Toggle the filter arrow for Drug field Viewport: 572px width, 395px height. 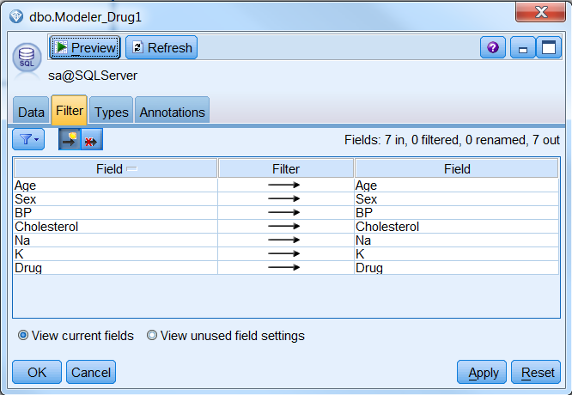284,268
